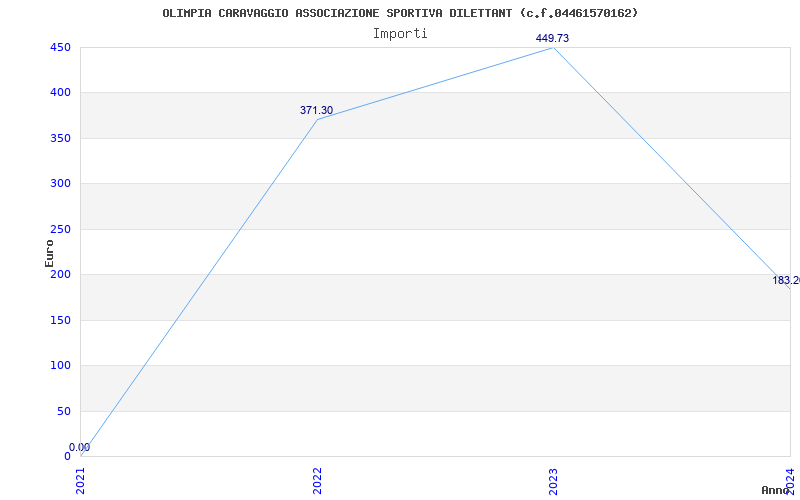Select the 2023 x-axis label
Image resolution: width=800 pixels, height=500 pixels.
[x=554, y=481]
